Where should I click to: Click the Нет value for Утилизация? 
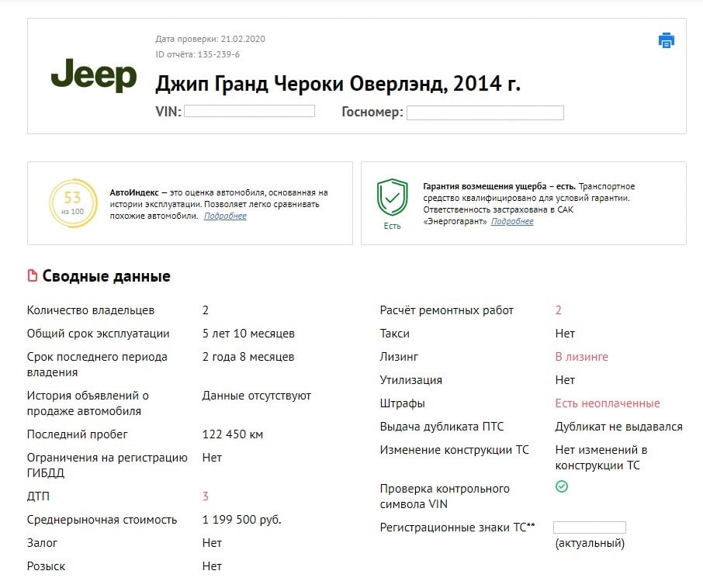(x=565, y=380)
